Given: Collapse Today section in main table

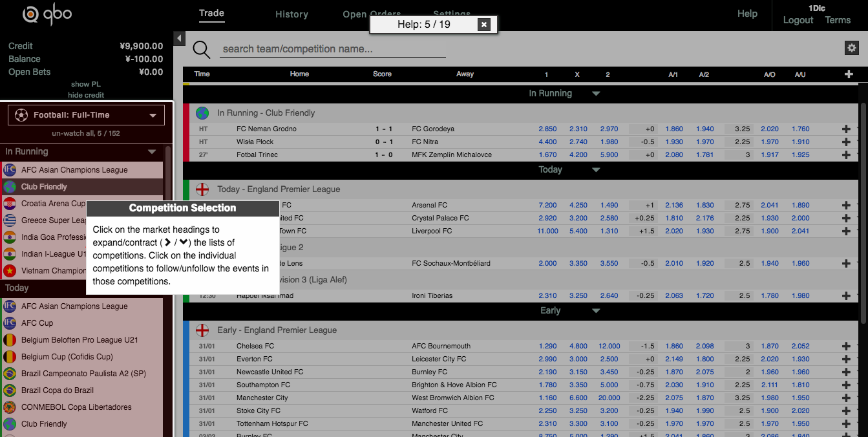Looking at the screenshot, I should click(x=596, y=170).
